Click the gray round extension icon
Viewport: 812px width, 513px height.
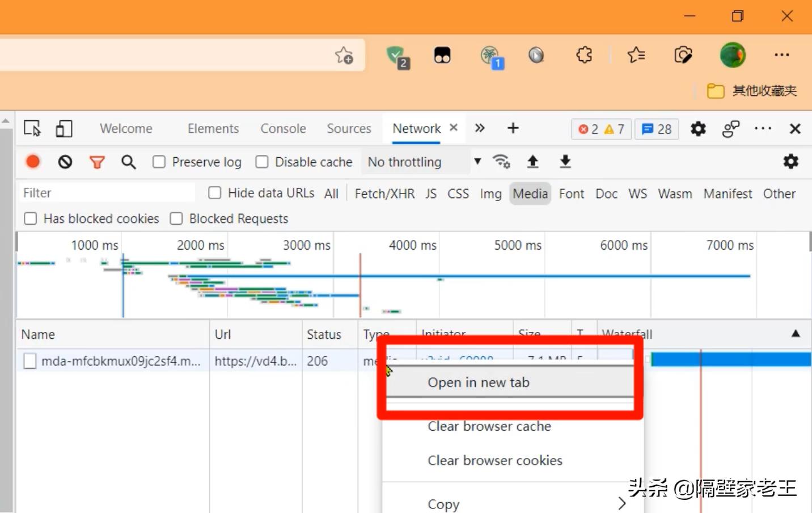(x=536, y=55)
